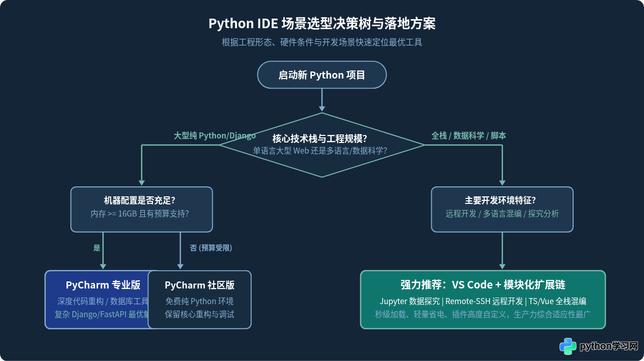Screen dimensions: 644x361
Task: Click the '机器配置是否充足?' question box
Action: tap(142, 209)
